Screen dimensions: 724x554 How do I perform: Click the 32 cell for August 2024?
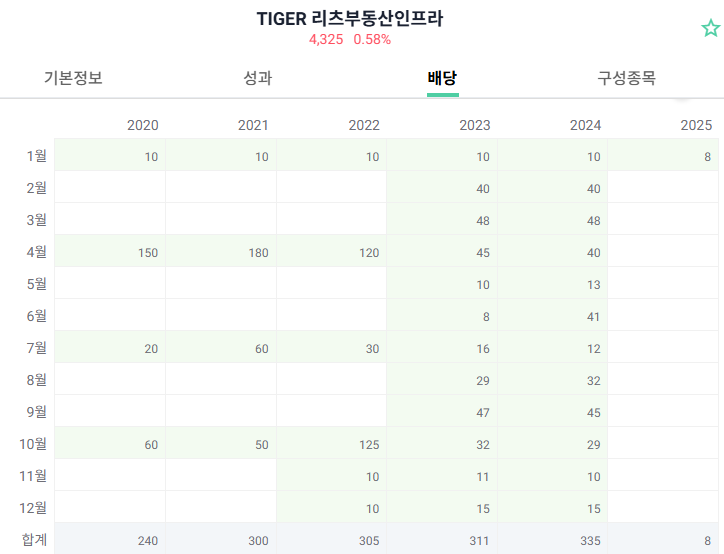click(553, 379)
